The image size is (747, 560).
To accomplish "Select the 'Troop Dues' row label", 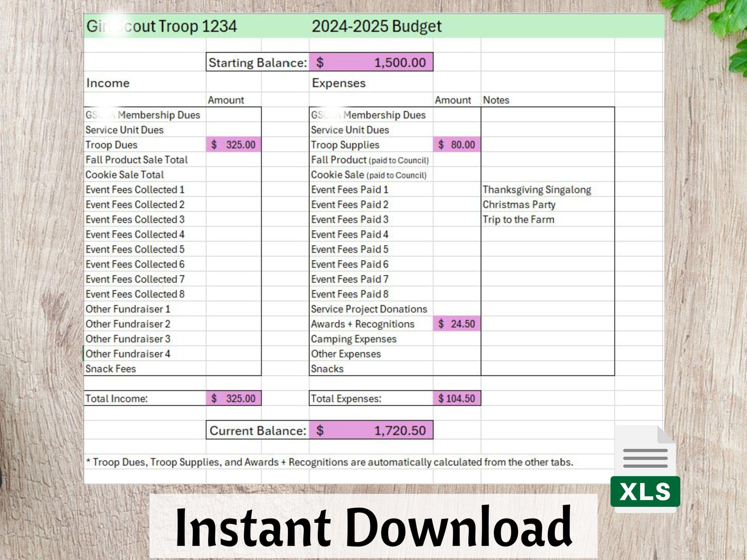I will 111,145.
